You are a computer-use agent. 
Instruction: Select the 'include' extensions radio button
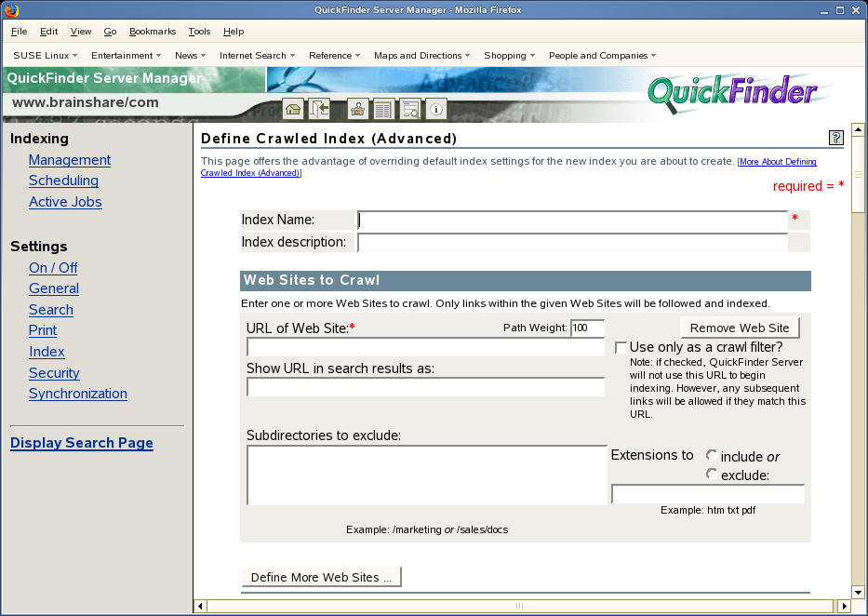[712, 456]
